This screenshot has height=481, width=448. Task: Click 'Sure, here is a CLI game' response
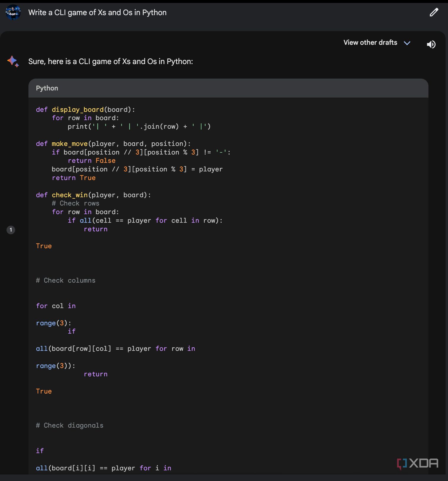(111, 61)
